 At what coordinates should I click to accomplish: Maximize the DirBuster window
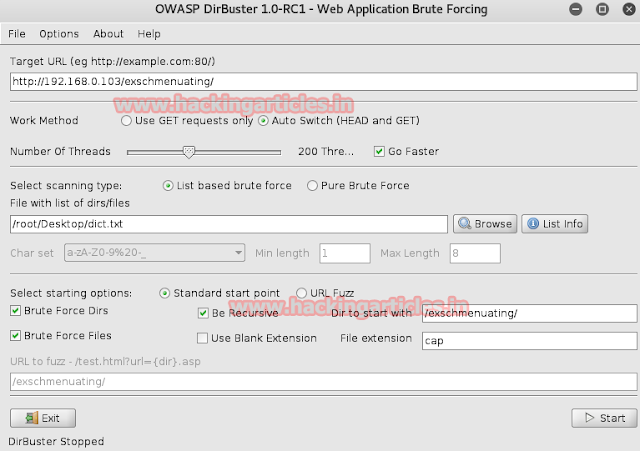pos(602,9)
